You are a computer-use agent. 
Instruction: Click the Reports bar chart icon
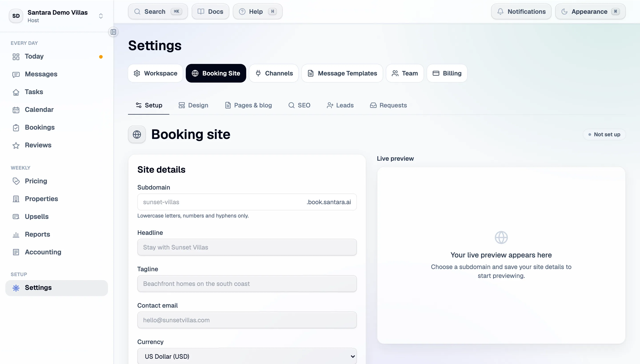point(16,235)
